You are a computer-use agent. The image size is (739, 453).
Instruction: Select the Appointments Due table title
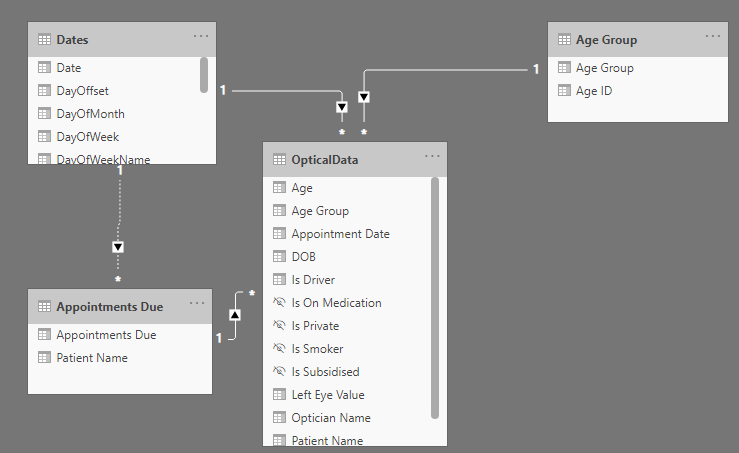(x=110, y=307)
